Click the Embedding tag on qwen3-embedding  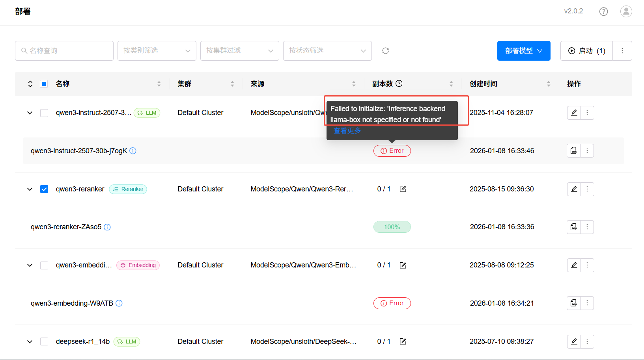[x=138, y=265]
